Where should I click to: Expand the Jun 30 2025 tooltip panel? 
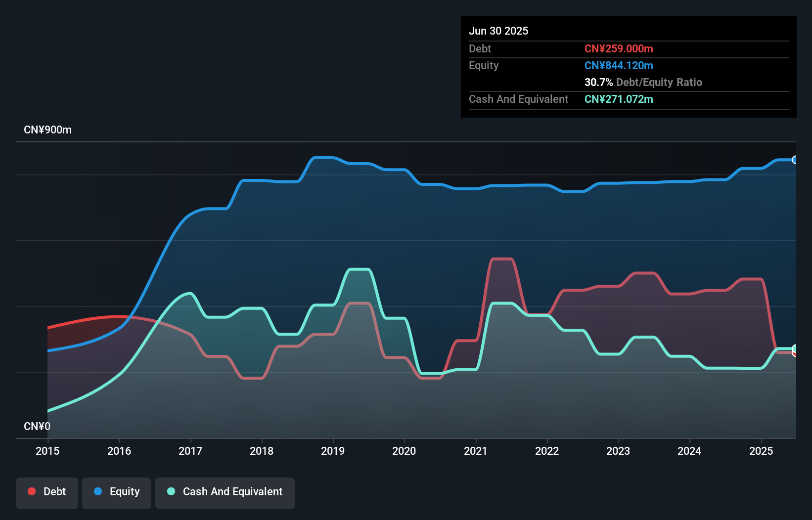click(499, 31)
